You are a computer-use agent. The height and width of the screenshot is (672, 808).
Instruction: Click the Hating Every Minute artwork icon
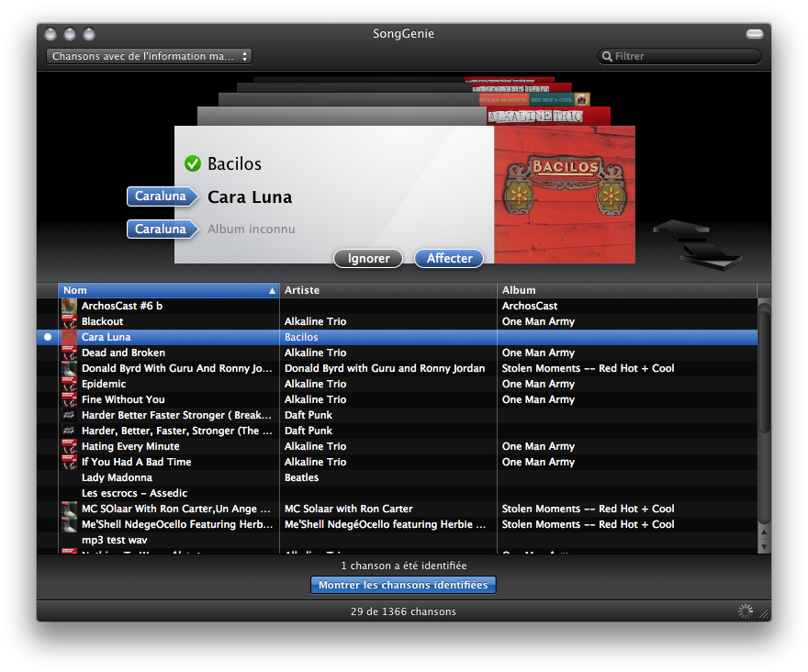69,446
